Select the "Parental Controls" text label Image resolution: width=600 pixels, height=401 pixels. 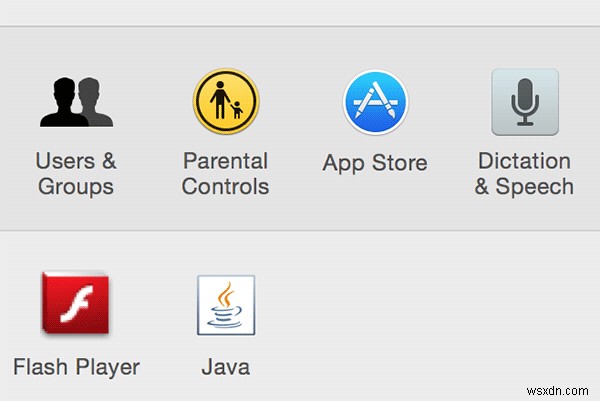226,173
